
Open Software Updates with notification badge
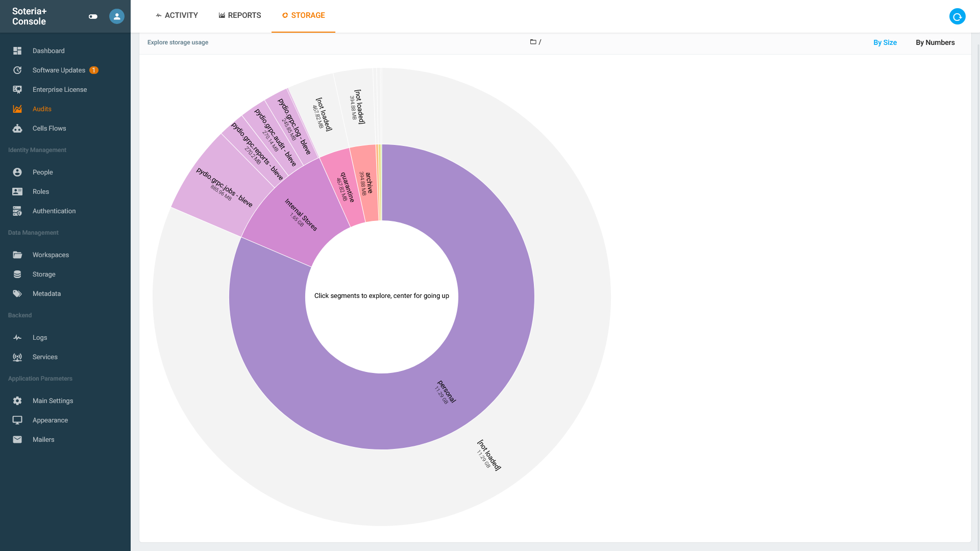[59, 70]
